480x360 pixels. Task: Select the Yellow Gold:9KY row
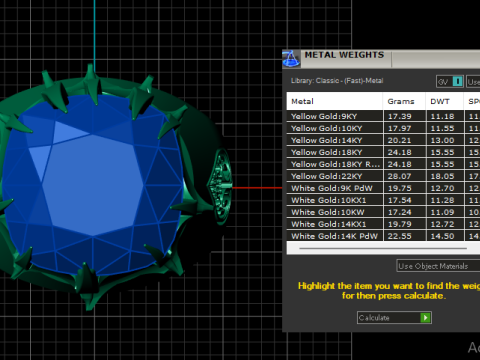tap(383, 116)
